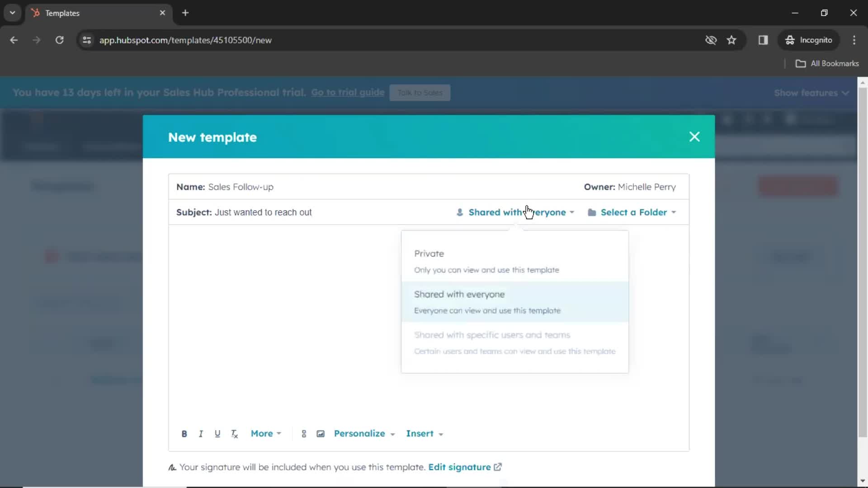Screen dimensions: 868x488
Task: Click the user/owner icon next to Shared
Action: point(459,212)
